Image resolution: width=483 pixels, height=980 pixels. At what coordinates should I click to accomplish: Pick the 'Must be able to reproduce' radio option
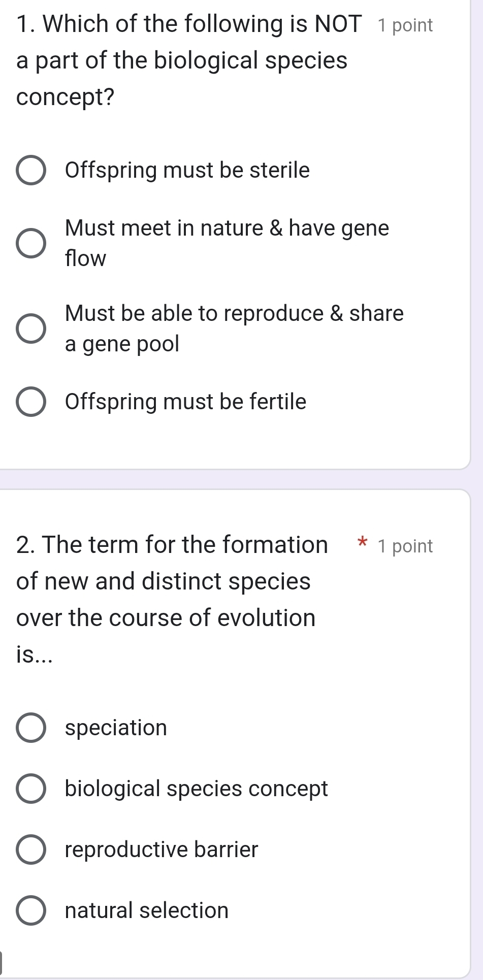click(31, 329)
